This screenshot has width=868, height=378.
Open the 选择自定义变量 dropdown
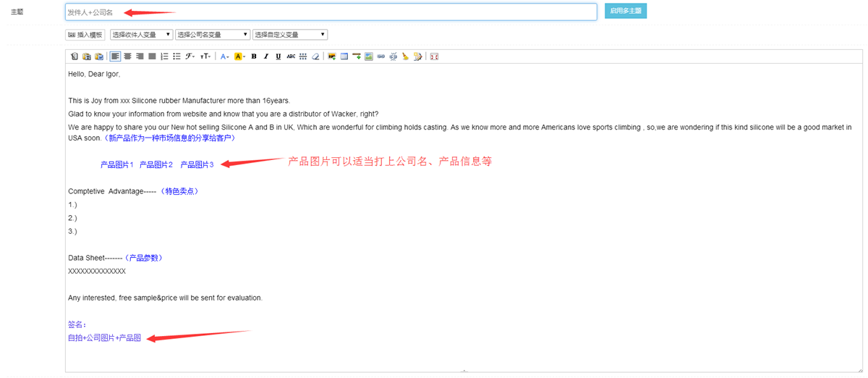[x=289, y=35]
